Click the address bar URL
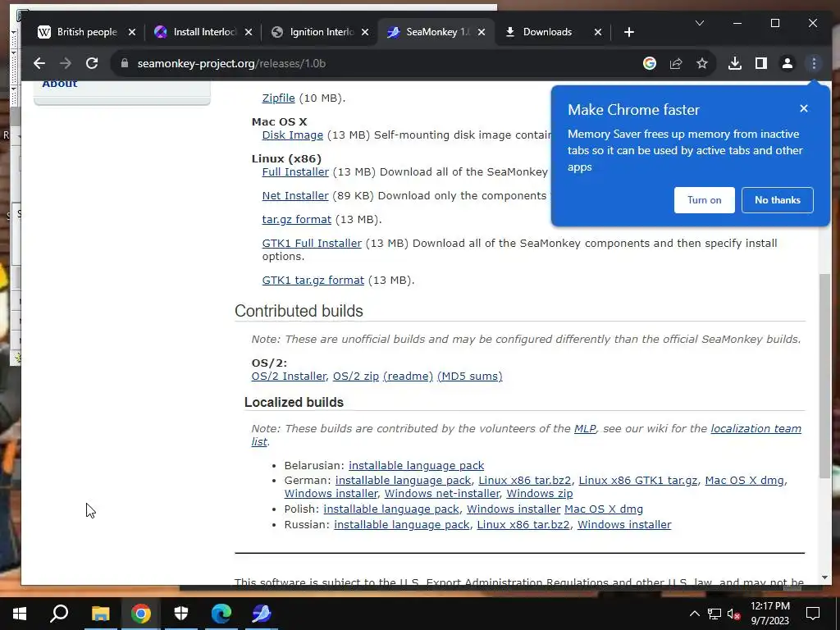 231,63
